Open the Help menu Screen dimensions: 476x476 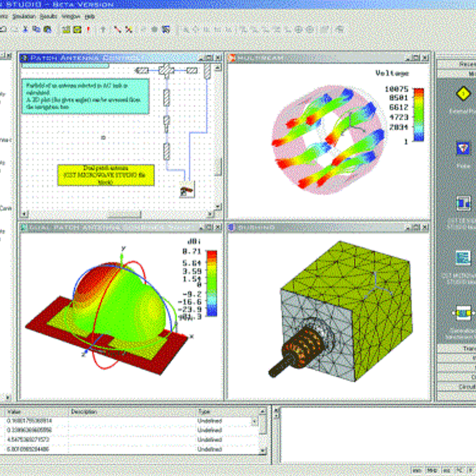coord(90,16)
